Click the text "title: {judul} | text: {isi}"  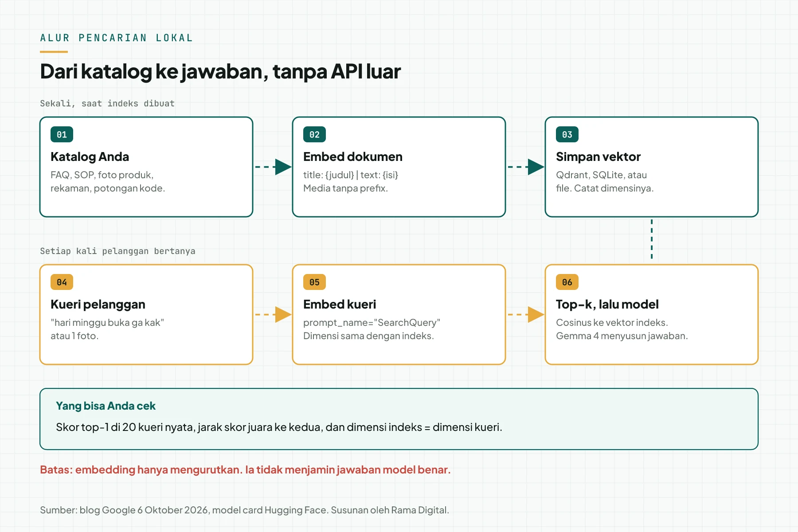pyautogui.click(x=351, y=175)
